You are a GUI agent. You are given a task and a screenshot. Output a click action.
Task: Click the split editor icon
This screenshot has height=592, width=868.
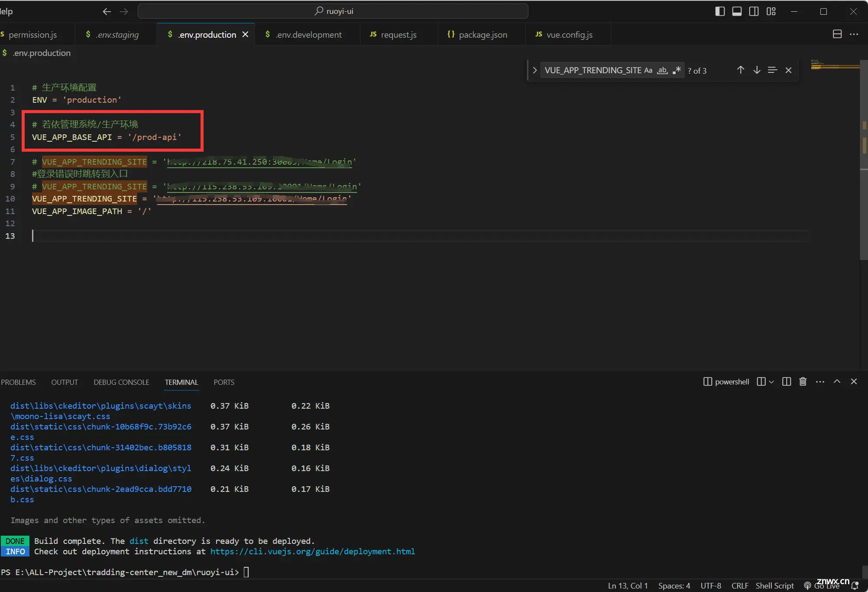[x=837, y=34]
